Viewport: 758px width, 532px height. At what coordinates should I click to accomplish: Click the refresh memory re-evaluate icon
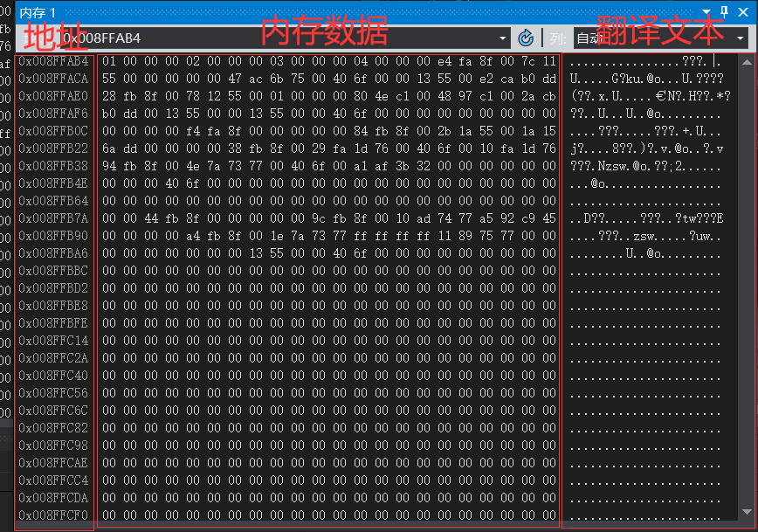(x=526, y=38)
